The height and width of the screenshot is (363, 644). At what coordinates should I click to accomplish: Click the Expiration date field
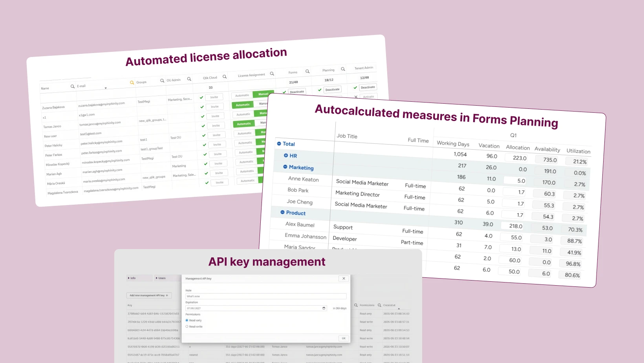point(256,308)
